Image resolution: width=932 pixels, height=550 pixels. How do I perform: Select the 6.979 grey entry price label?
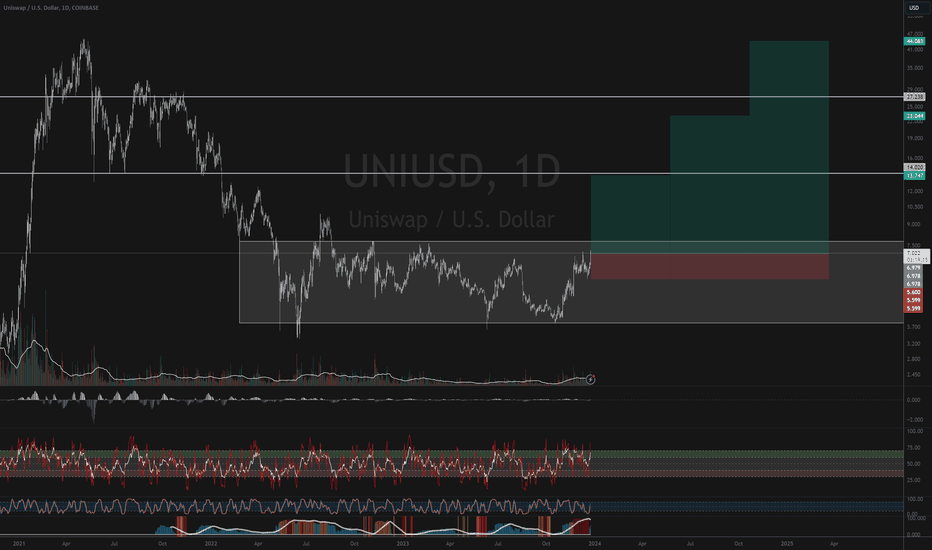(914, 268)
